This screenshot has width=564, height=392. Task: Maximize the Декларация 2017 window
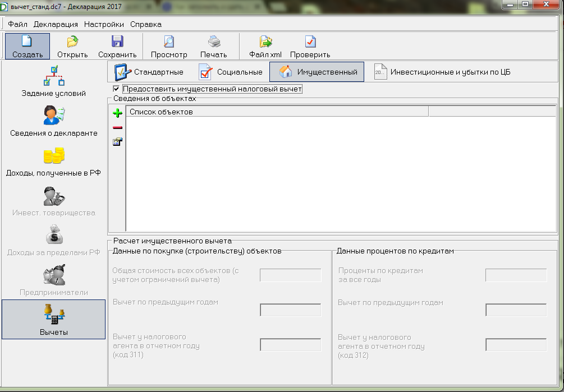click(525, 4)
